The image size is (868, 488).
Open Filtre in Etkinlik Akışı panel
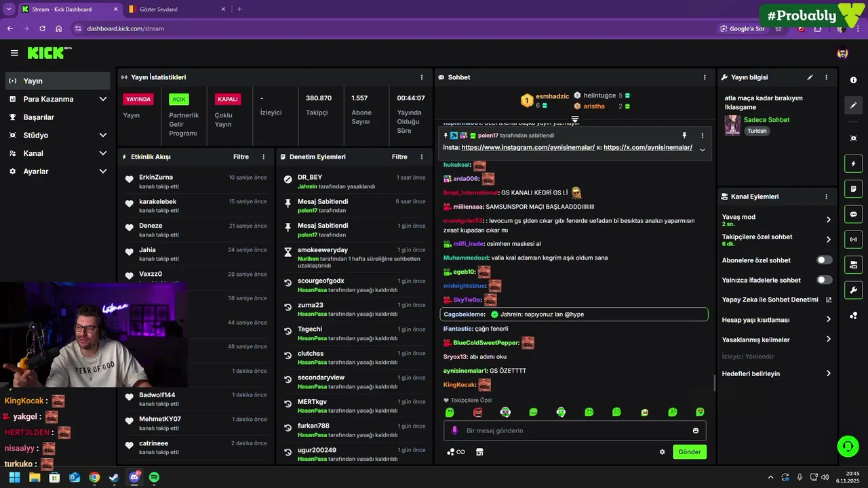(x=241, y=157)
